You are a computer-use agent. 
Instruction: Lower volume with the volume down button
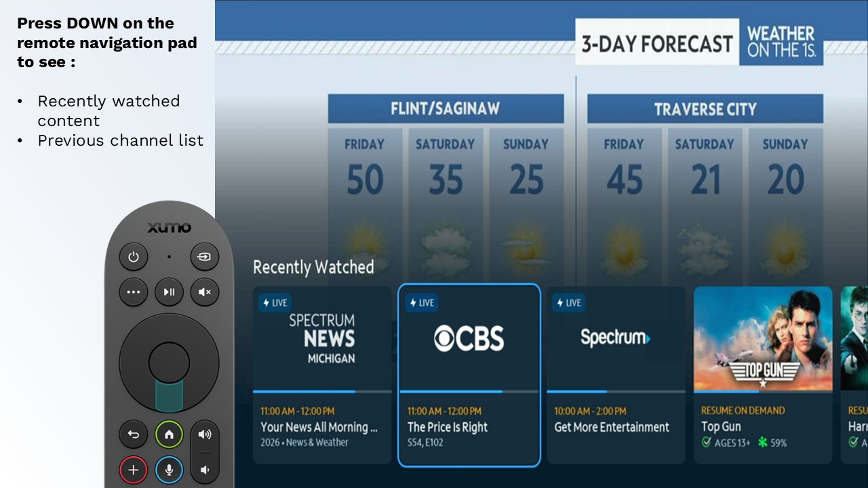click(204, 470)
